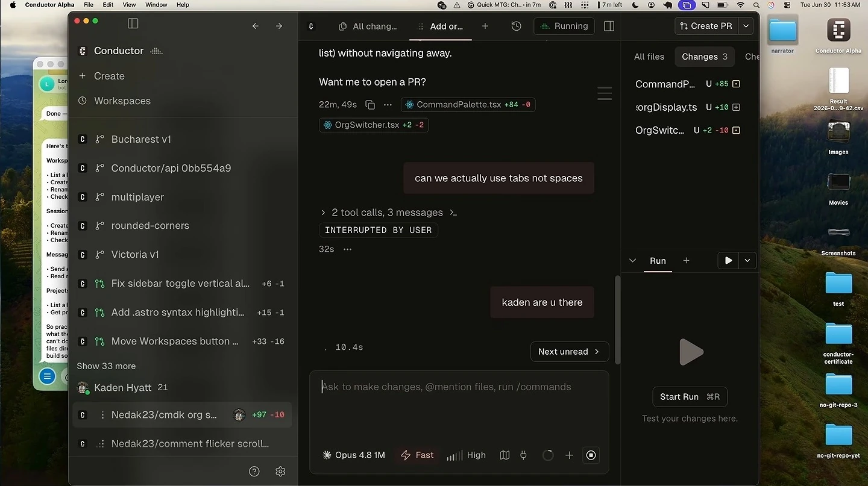Add new terminal tab beside Run
Image resolution: width=868 pixels, height=486 pixels.
click(x=686, y=261)
